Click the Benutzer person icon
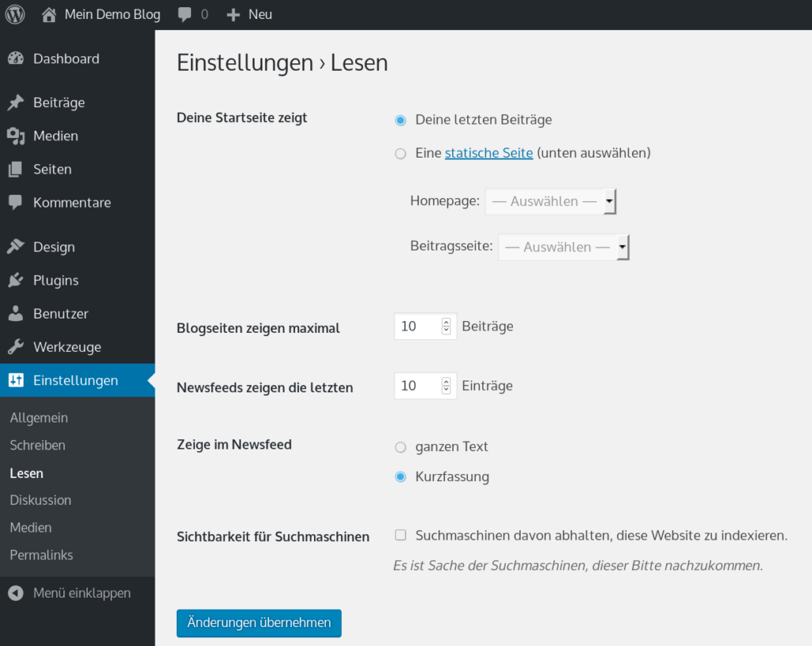Image resolution: width=812 pixels, height=646 pixels. point(16,313)
